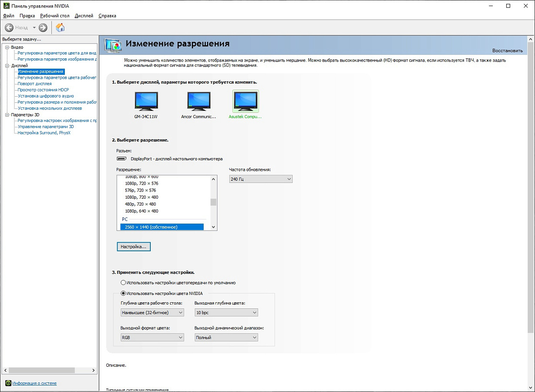Open 'Установка нескольких дисплеев' task
This screenshot has height=392, width=535.
click(50, 108)
